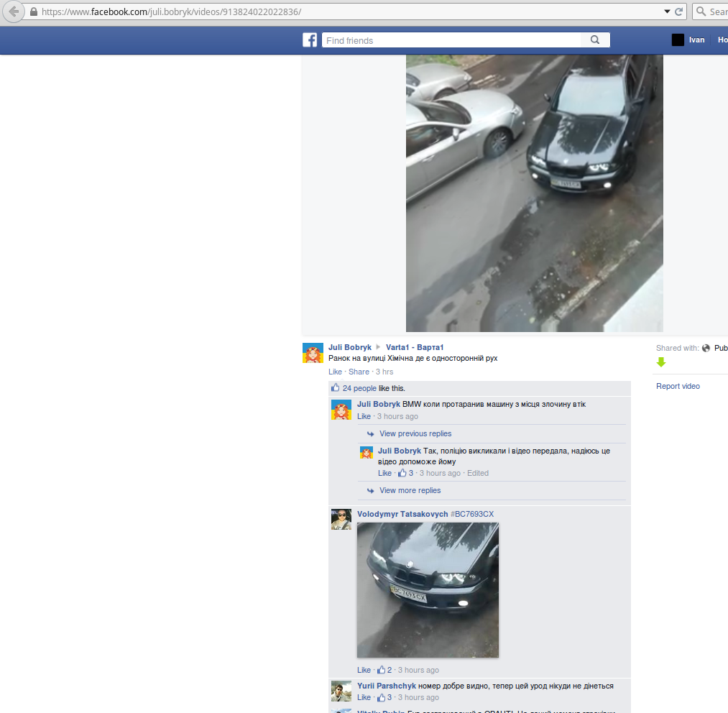Click the padlock icon in address bar
Screen dimensions: 728x713
tap(34, 11)
